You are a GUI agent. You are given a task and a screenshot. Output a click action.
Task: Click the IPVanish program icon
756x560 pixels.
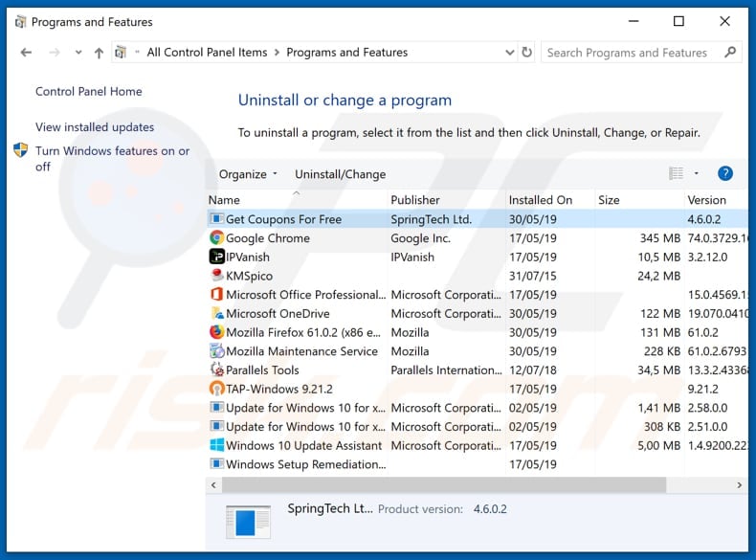pyautogui.click(x=216, y=257)
